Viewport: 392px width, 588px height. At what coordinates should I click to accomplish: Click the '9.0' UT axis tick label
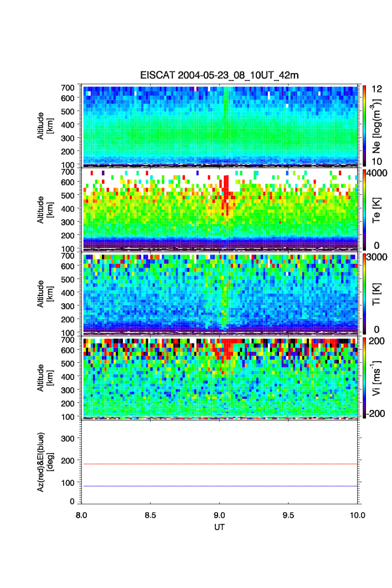219,515
